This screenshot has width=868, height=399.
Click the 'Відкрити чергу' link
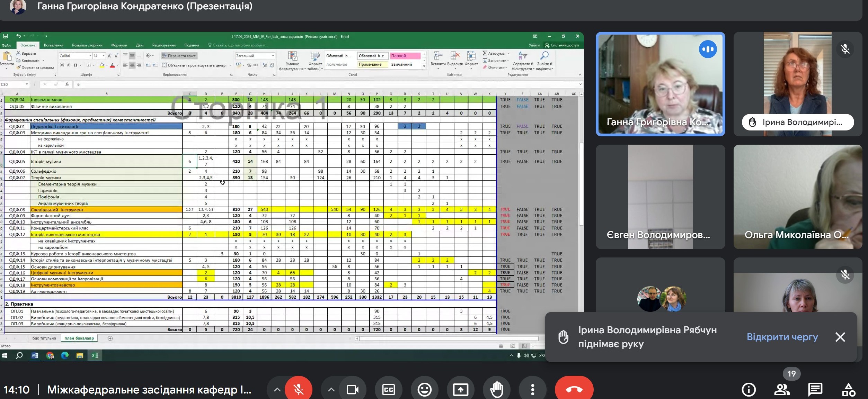tap(782, 337)
